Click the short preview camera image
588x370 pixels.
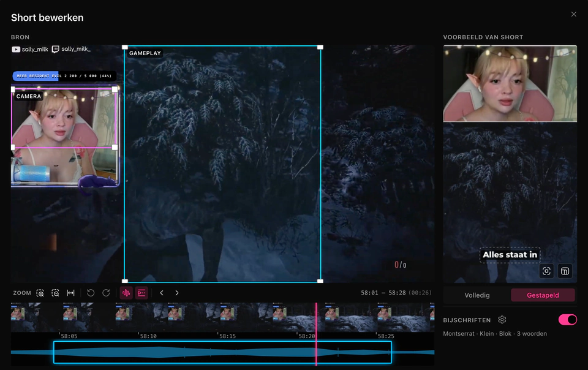coord(510,83)
